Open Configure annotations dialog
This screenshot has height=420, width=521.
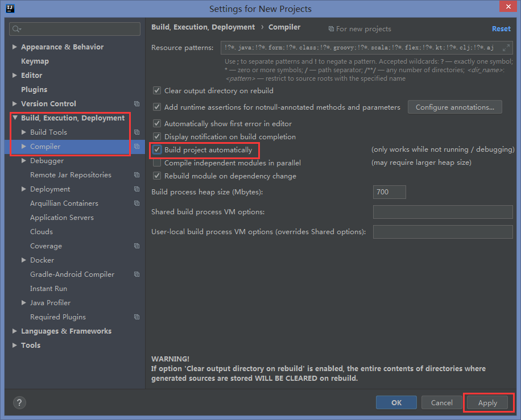[x=454, y=107]
